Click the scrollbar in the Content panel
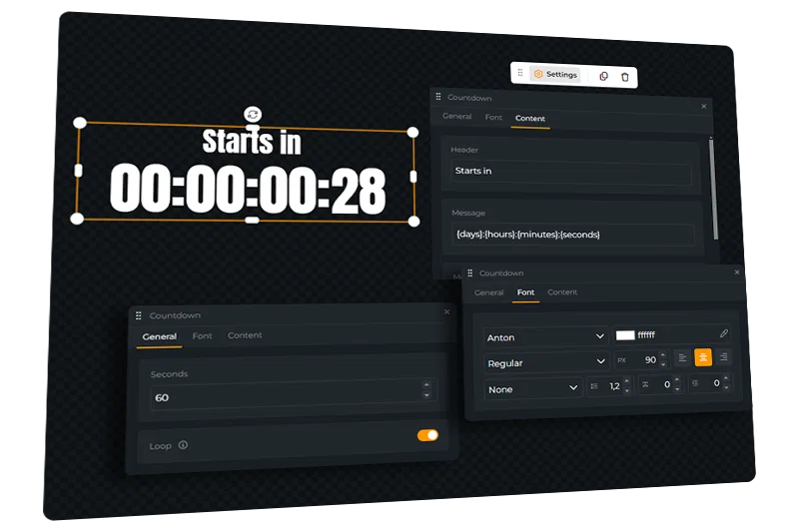The image size is (799, 532). click(713, 189)
